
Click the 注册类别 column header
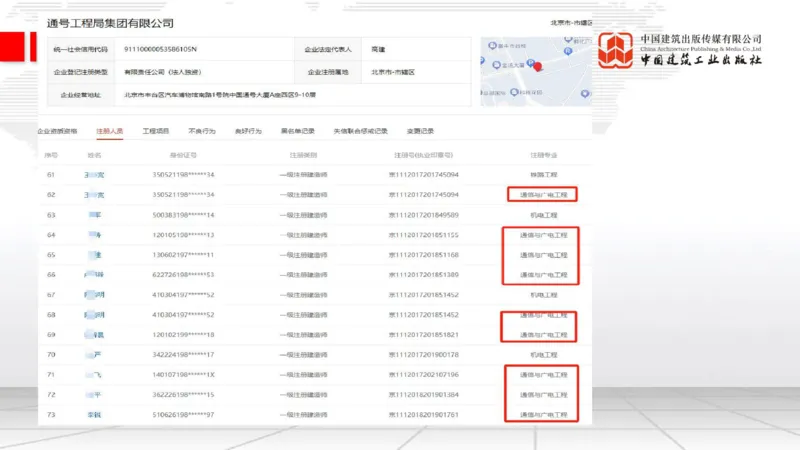(x=304, y=155)
